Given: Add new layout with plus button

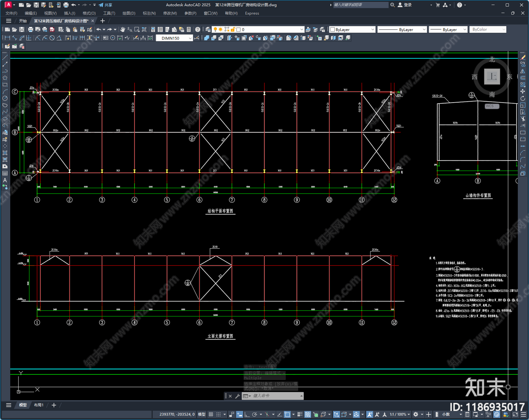Looking at the screenshot, I should click(54, 405).
